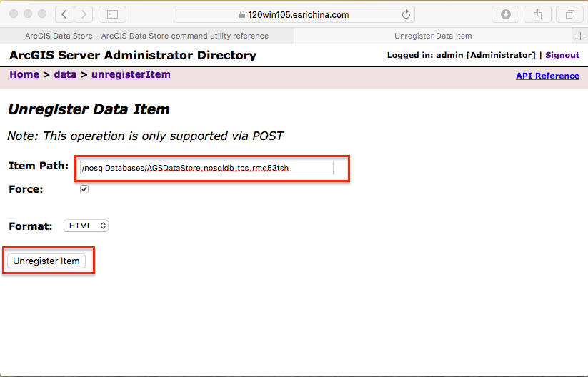Switch to ArcGIS Data Store command utility tab
Viewport: 588px width, 377px height.
[146, 36]
